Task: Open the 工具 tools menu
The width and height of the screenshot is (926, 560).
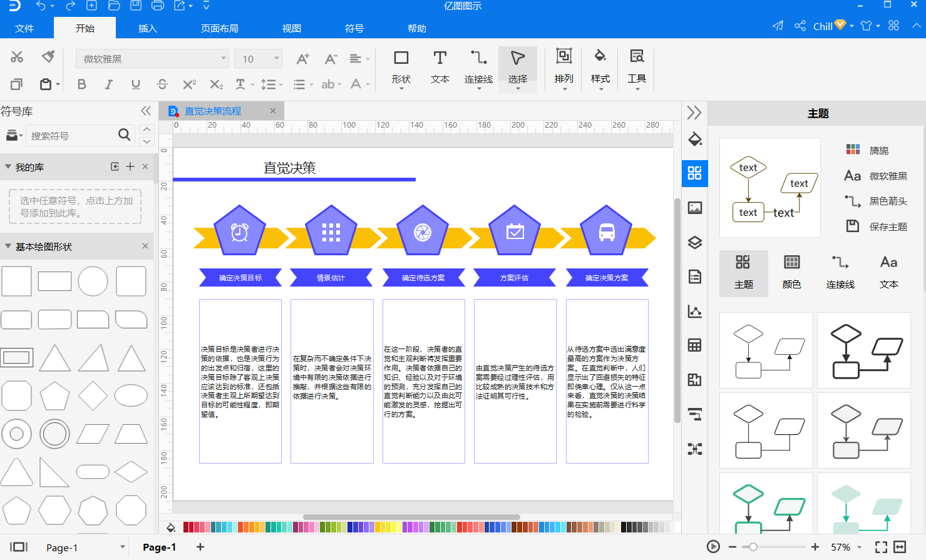Action: [637, 68]
